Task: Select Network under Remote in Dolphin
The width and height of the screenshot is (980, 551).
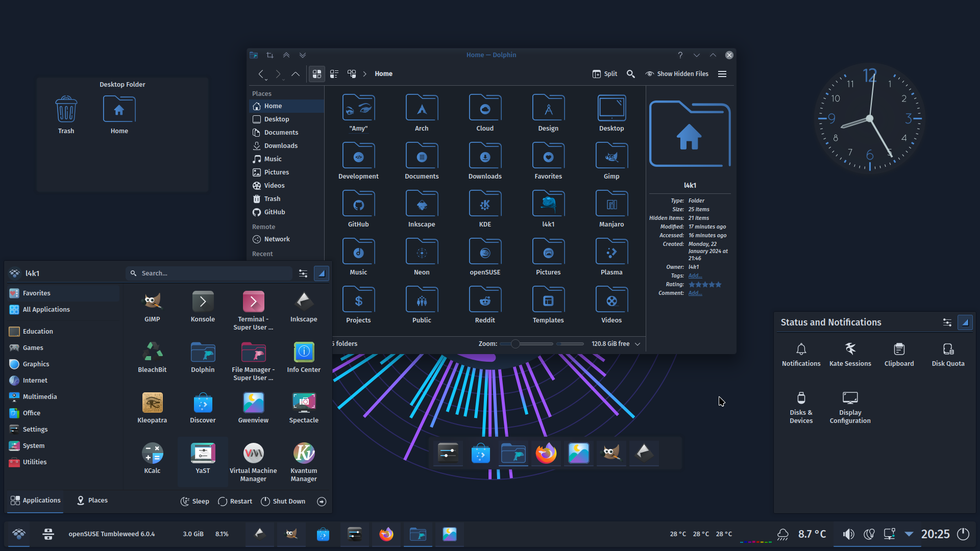Action: click(x=286, y=239)
